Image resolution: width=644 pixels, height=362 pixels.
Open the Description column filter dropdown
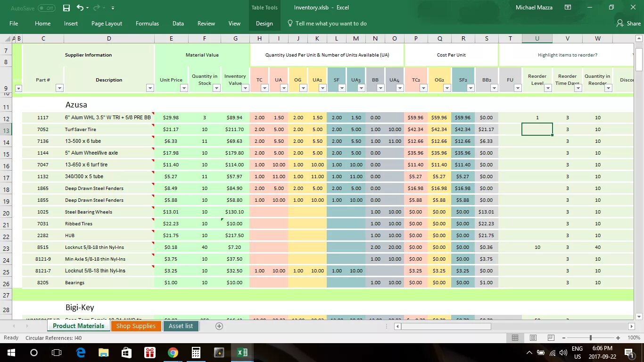tap(150, 88)
